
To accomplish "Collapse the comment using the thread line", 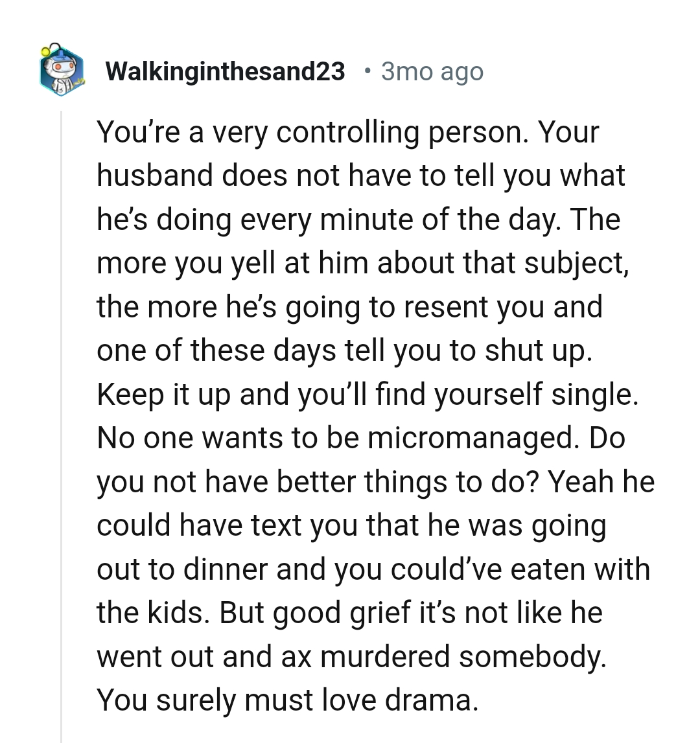I will (61, 421).
